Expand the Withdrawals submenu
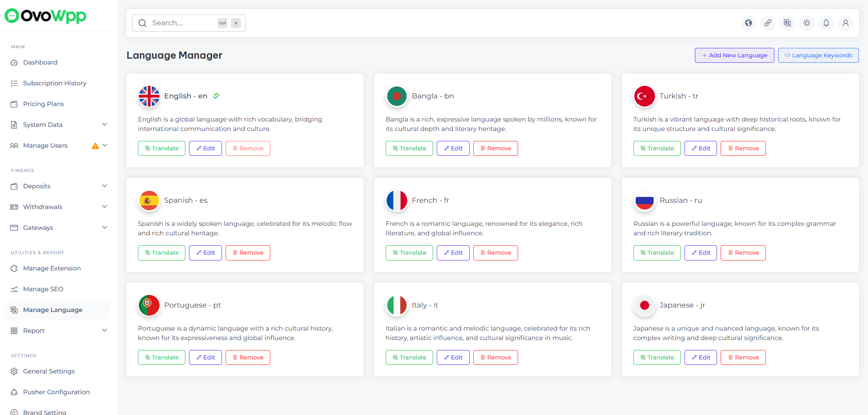 point(104,207)
